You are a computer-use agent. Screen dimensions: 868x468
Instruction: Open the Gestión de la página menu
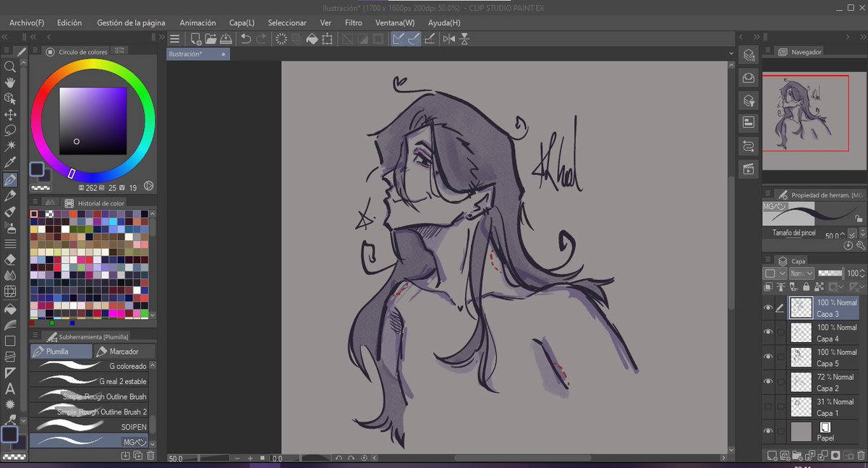(x=131, y=23)
